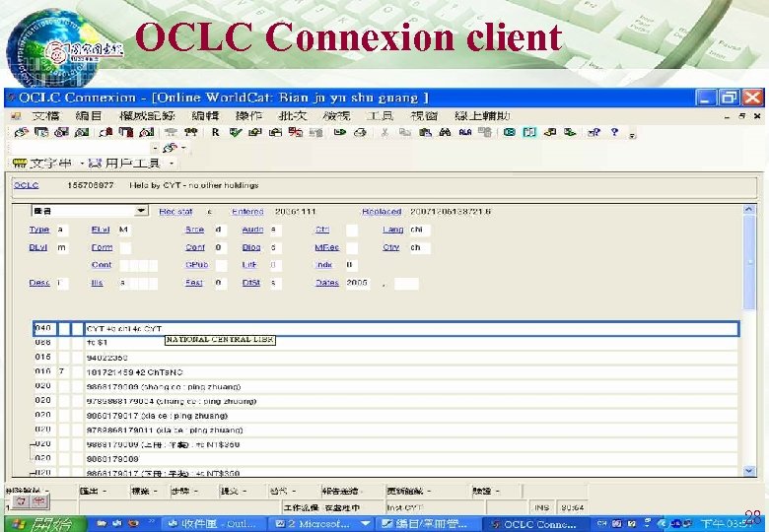Image resolution: width=769 pixels, height=532 pixels.
Task: Click the Dates fixed-field label
Action: (x=327, y=283)
